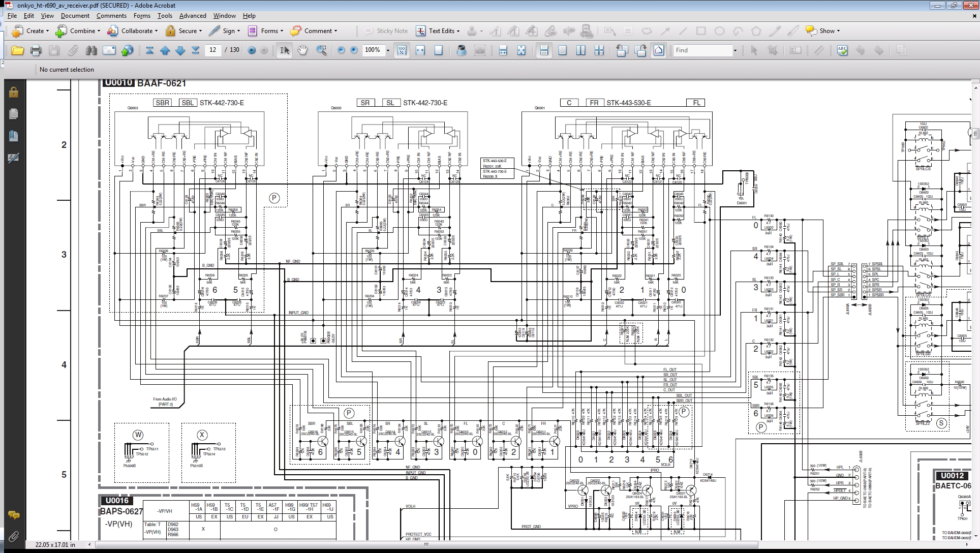Open Attachments paperclip panel in sidebar
Image resolution: width=980 pixels, height=553 pixels.
14,536
